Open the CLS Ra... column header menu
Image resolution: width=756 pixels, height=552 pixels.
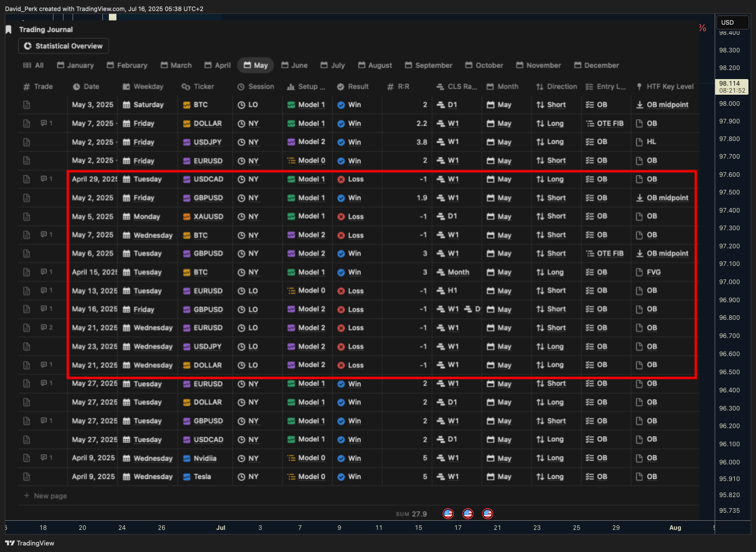click(457, 87)
